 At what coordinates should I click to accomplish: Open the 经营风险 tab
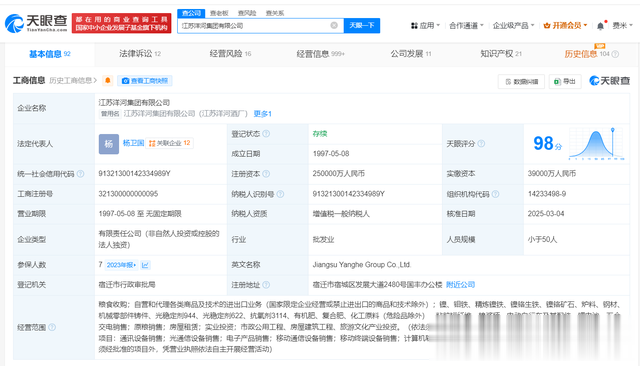pyautogui.click(x=230, y=54)
